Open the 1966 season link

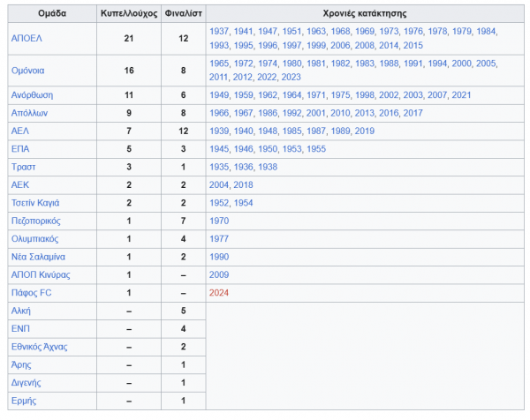219,113
